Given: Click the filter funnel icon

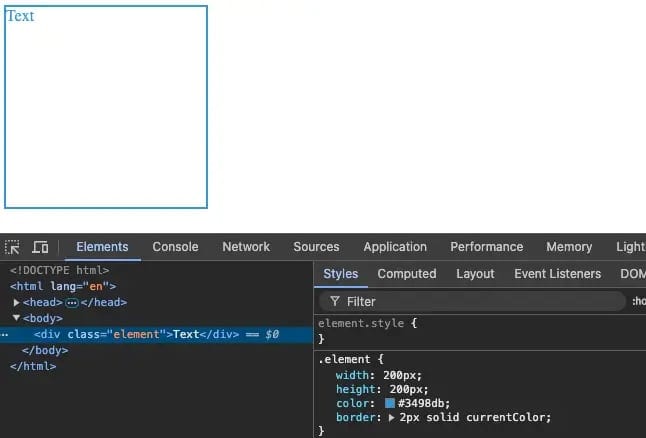Looking at the screenshot, I should [x=335, y=301].
